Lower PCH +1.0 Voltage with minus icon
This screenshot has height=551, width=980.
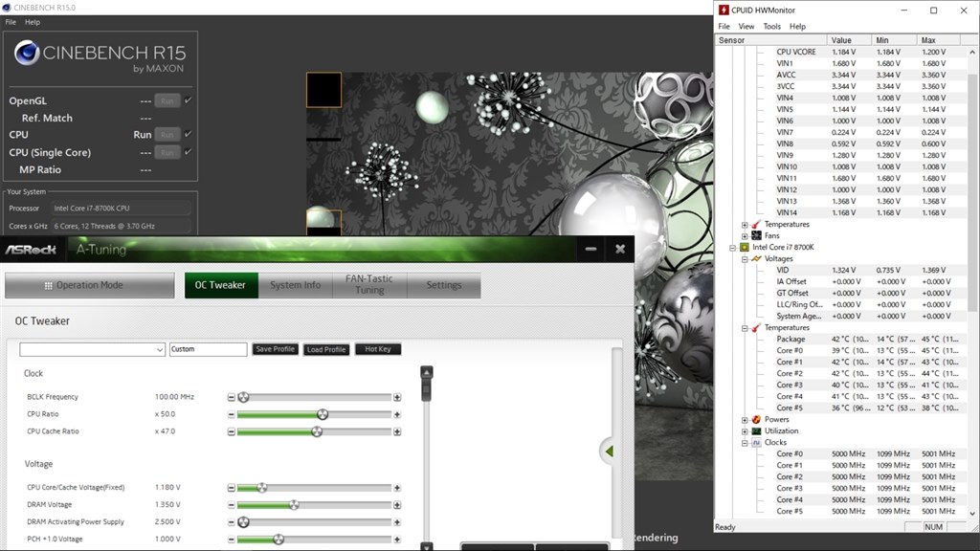(x=232, y=540)
